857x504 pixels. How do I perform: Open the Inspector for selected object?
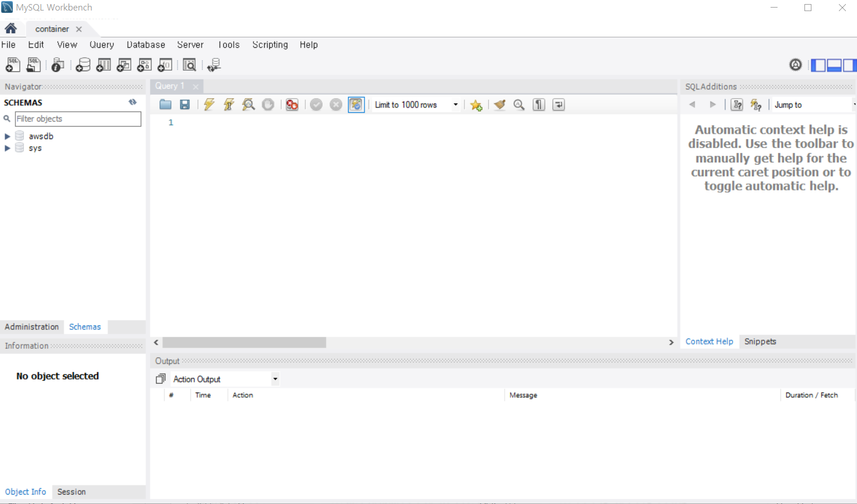point(57,65)
